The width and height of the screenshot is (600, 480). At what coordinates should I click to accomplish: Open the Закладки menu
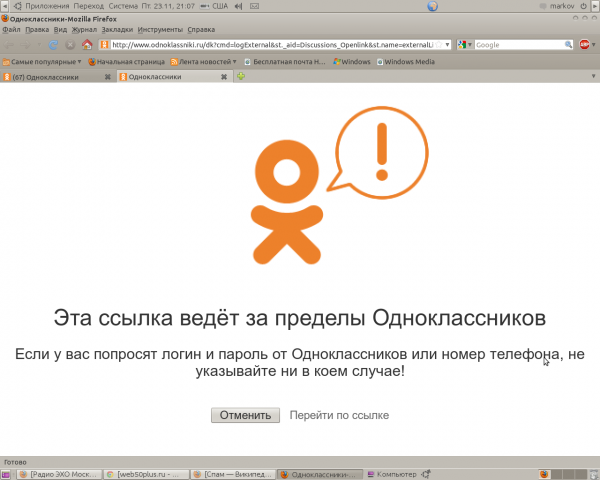(x=117, y=29)
